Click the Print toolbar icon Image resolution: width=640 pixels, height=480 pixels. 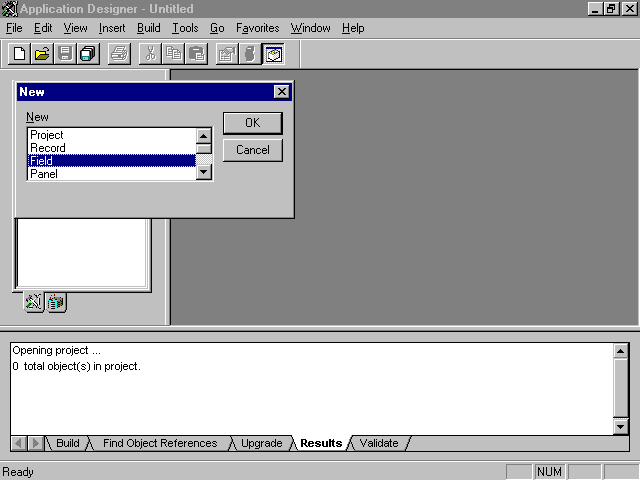point(119,54)
